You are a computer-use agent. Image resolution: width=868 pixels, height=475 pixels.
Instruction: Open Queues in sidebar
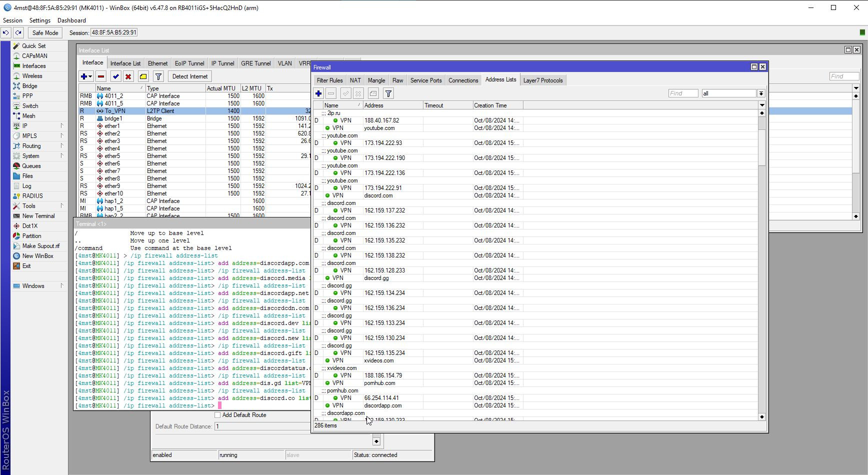[31, 166]
